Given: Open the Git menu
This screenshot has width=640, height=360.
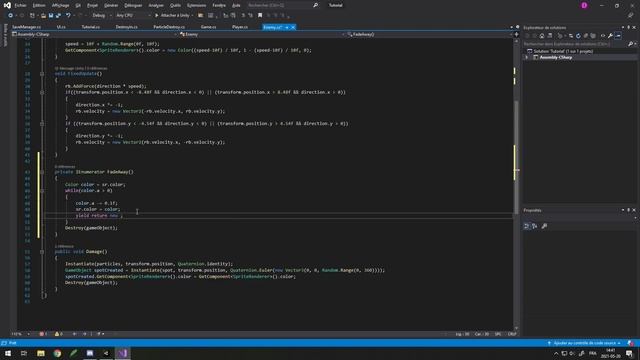Looking at the screenshot, I should pos(78,5).
